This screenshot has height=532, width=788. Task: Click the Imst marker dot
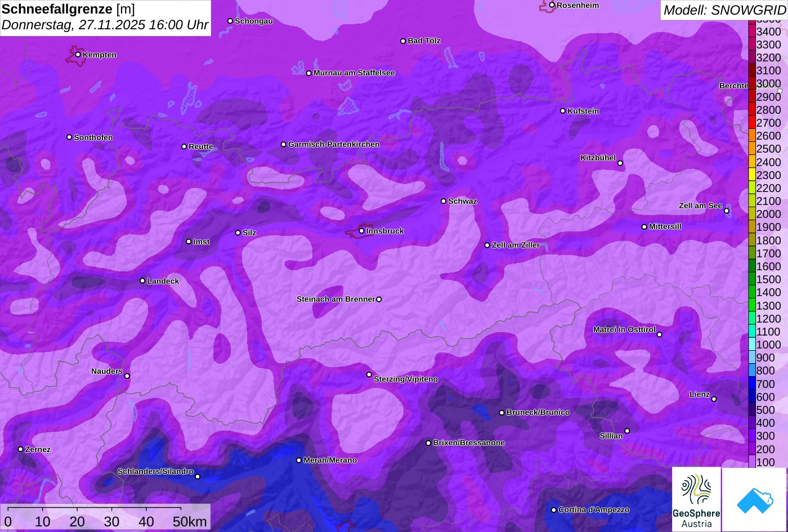189,242
